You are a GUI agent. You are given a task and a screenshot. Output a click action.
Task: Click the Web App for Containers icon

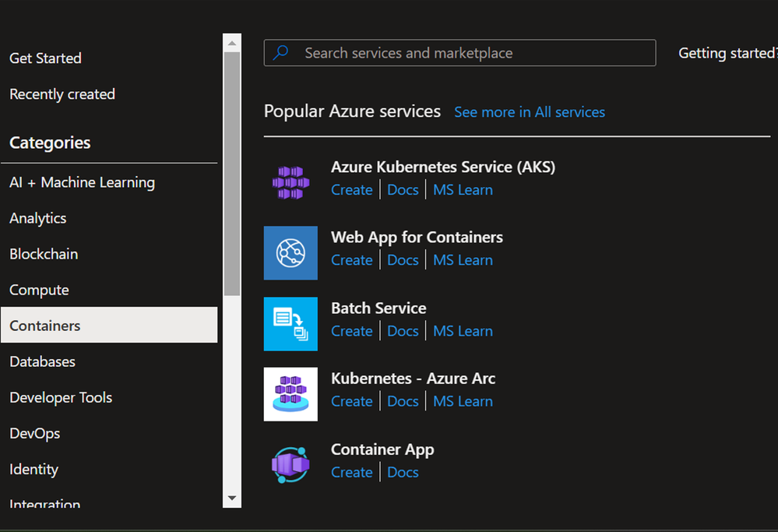(290, 253)
